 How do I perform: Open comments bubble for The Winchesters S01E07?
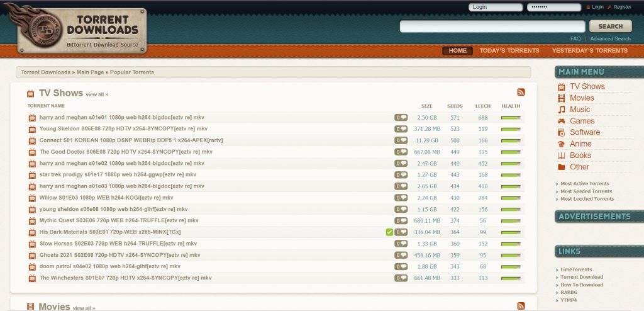(x=401, y=278)
